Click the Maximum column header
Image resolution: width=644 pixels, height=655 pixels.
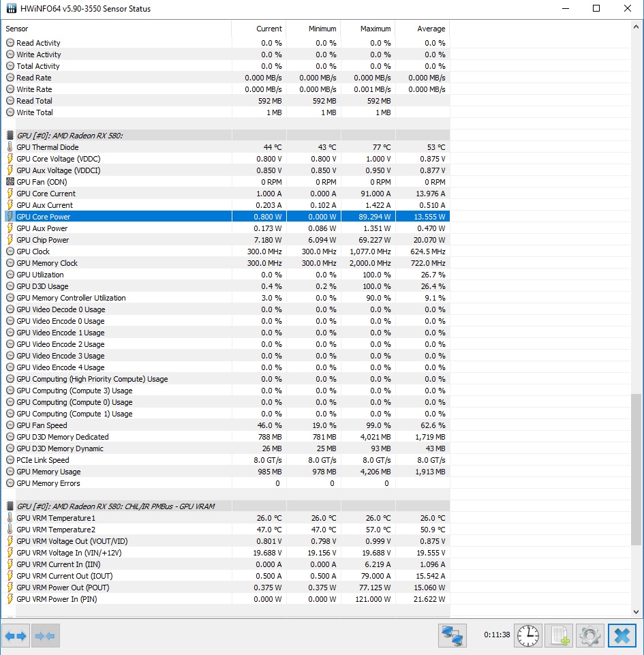(368, 29)
